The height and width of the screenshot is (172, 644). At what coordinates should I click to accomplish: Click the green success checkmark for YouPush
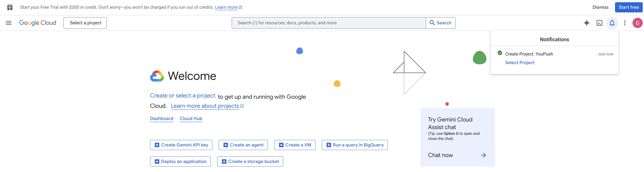[500, 53]
